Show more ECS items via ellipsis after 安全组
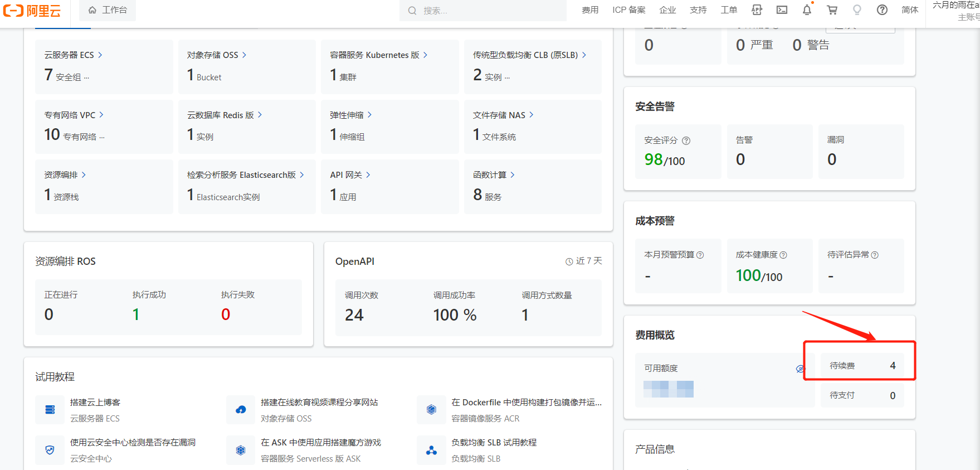The image size is (980, 470). 86,78
